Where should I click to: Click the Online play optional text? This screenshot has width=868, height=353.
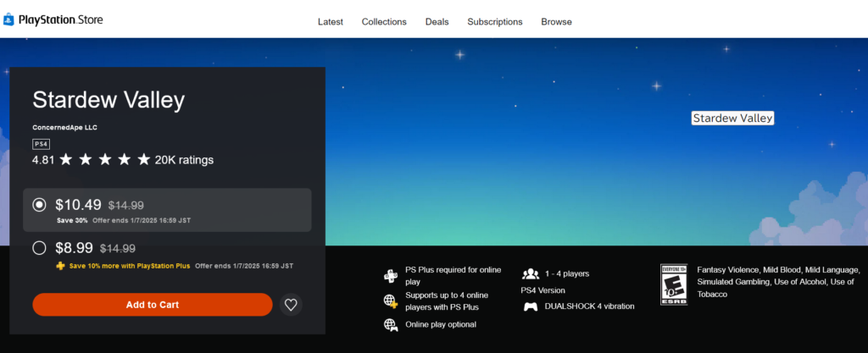coord(441,324)
